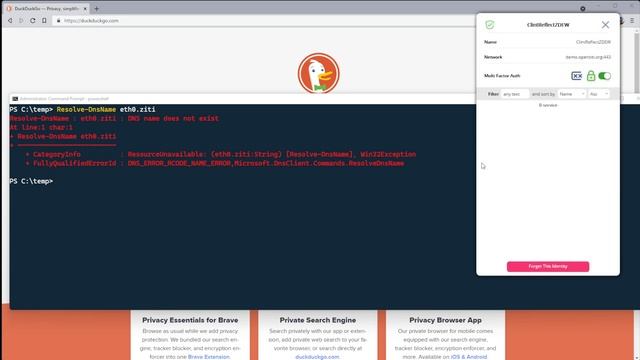Click the MFA recovery codes icon
The image size is (640, 360).
click(x=576, y=76)
